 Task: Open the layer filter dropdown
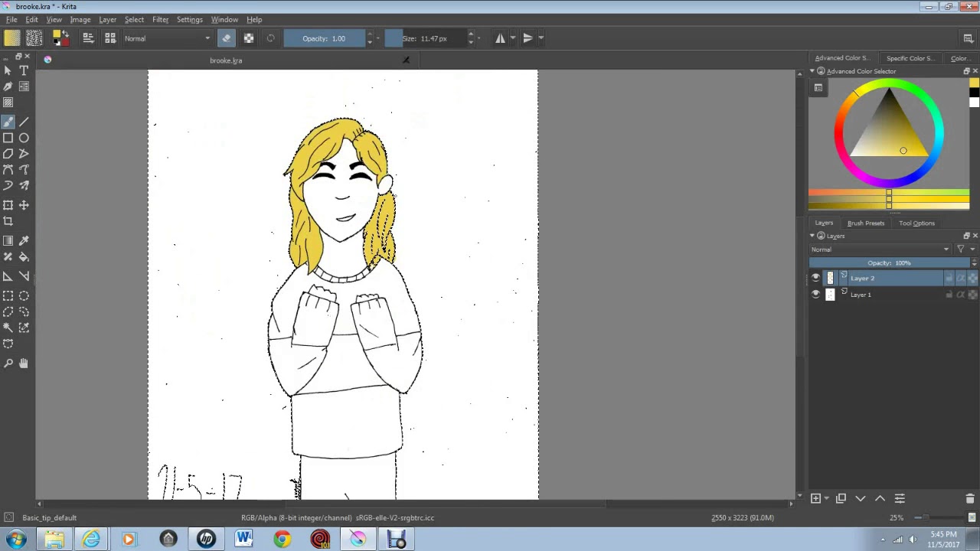click(x=965, y=249)
